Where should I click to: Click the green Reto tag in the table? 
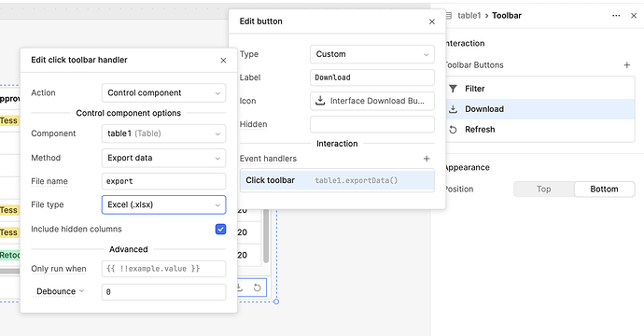10,255
